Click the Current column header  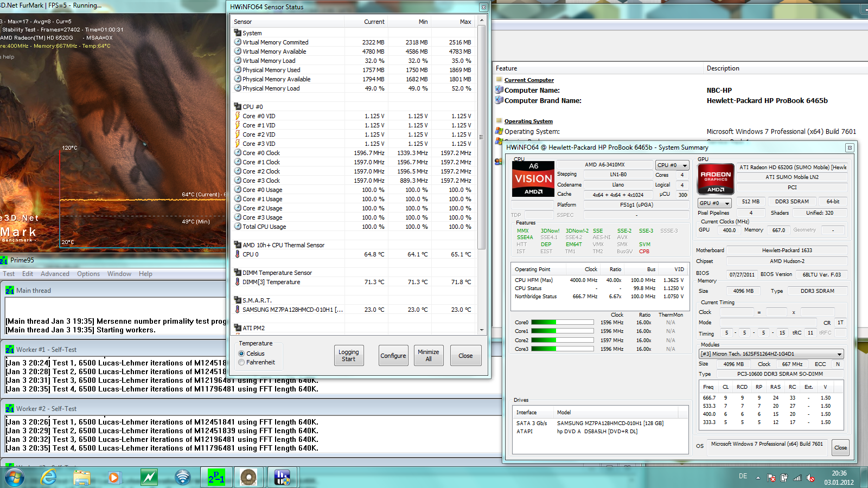coord(366,22)
